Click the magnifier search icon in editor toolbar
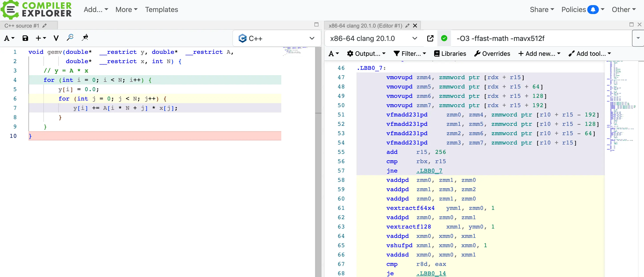This screenshot has width=644, height=277. tap(70, 38)
